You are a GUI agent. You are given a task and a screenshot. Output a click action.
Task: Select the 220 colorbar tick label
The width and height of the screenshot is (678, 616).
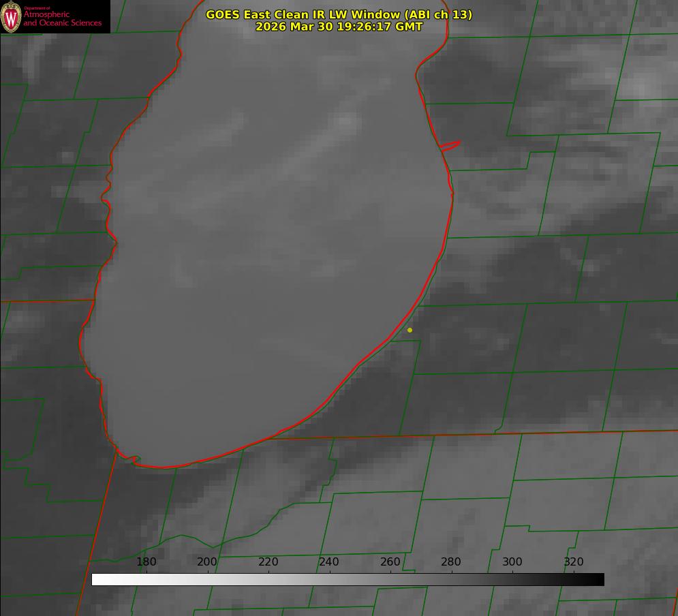click(268, 562)
